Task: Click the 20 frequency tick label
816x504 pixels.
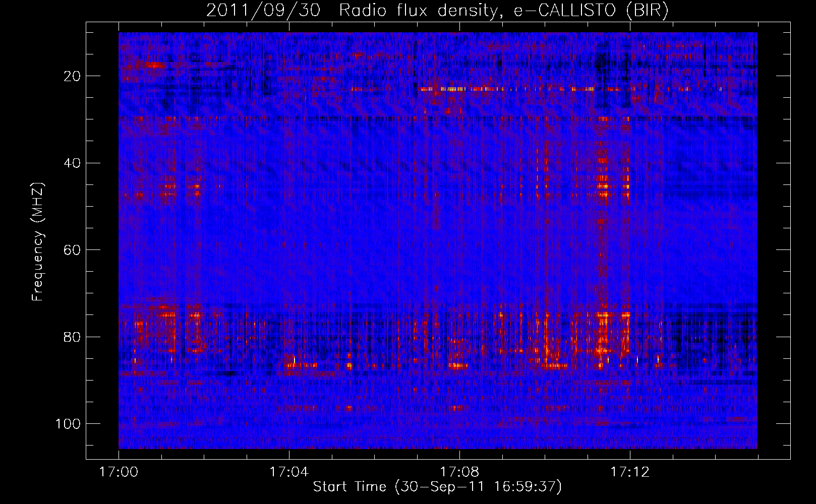Action: [73, 76]
